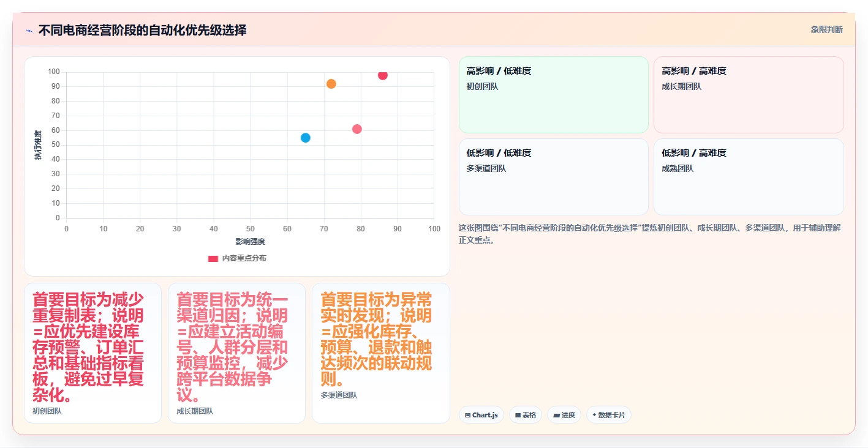Click the red scatter point near the chart top
This screenshot has width=868, height=448.
pos(383,75)
